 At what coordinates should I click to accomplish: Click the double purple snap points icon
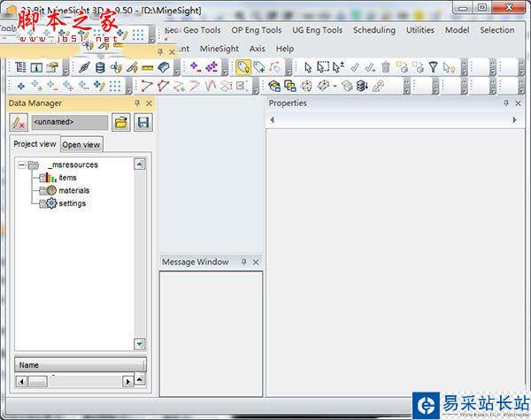212,66
